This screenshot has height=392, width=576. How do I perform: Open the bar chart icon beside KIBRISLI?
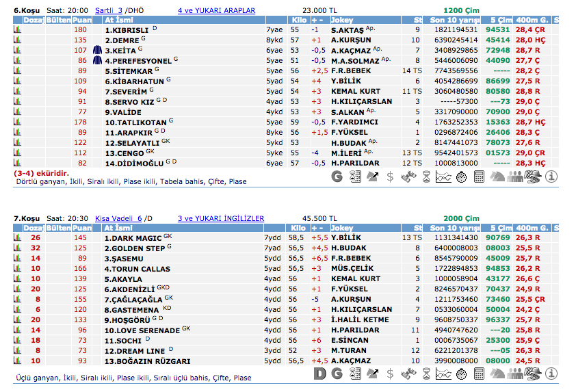point(17,30)
